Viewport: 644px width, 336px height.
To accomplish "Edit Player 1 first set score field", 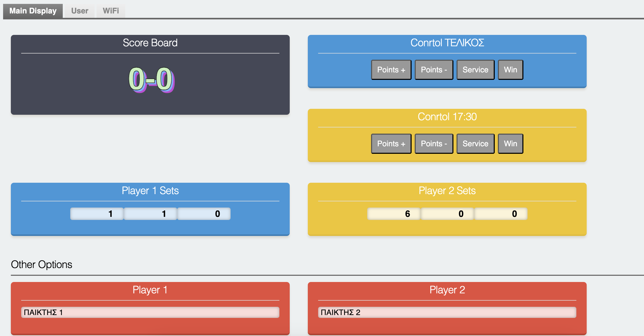I will coord(97,214).
